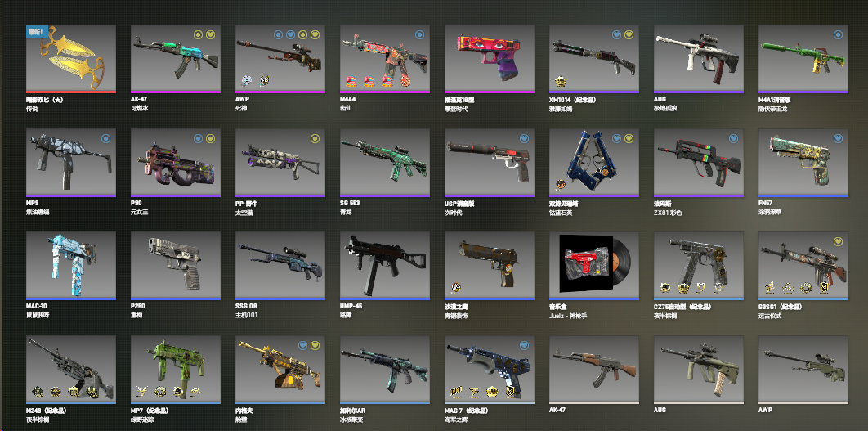Viewport: 868px width, 431px height.
Task: Click the yellow heart icon on AK-47 可燃冰
Action: tap(210, 34)
